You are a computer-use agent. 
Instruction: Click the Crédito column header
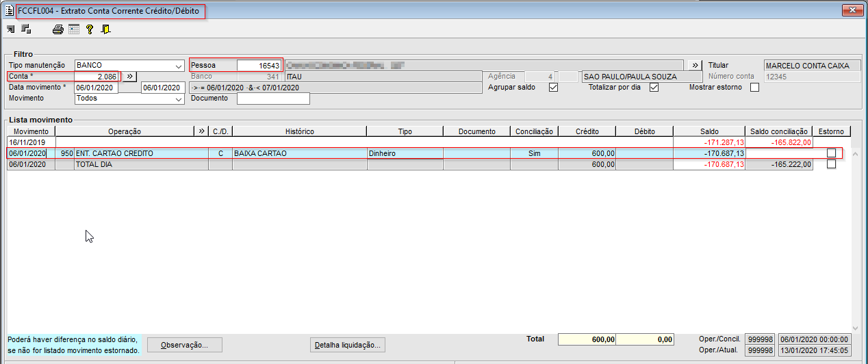(587, 131)
